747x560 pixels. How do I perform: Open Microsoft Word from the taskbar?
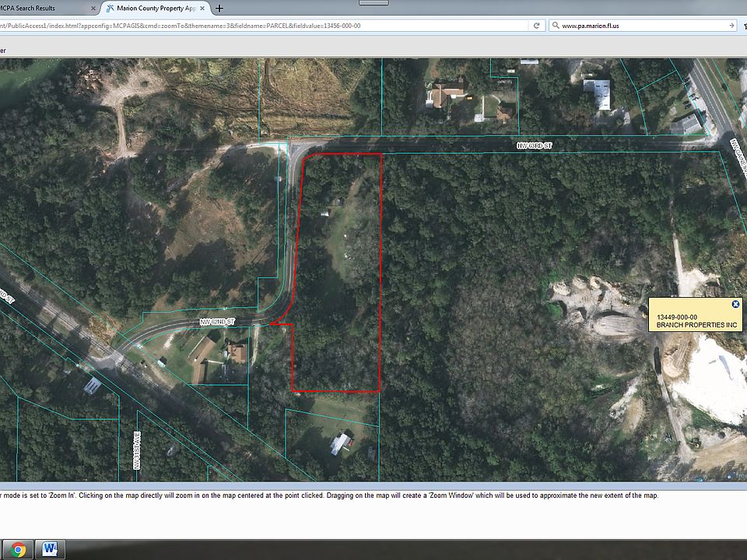pyautogui.click(x=50, y=550)
